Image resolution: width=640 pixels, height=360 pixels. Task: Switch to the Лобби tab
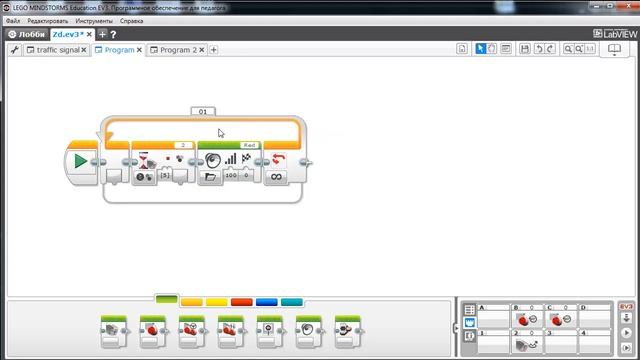(x=27, y=35)
